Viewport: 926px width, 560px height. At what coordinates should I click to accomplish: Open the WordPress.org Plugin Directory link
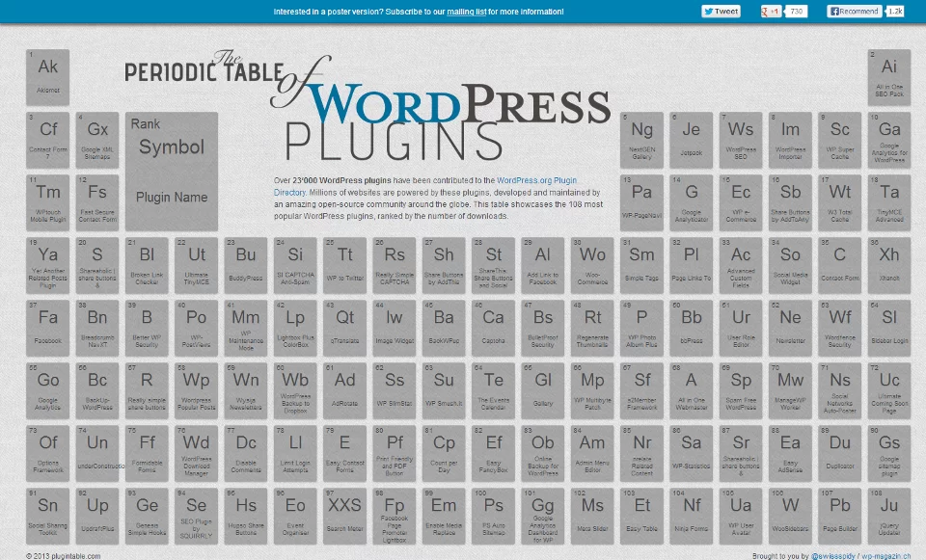(425, 186)
